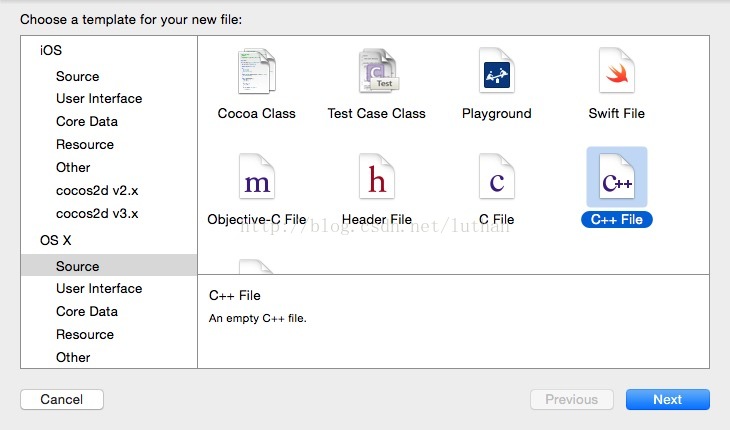Select the Header File template icon
This screenshot has height=430, width=730.
point(377,177)
